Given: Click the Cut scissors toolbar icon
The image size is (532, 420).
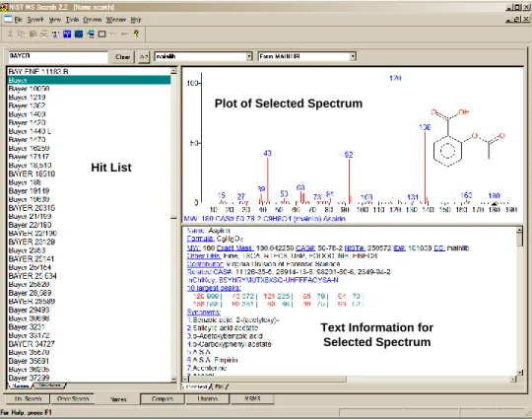Looking at the screenshot, I should [10, 34].
